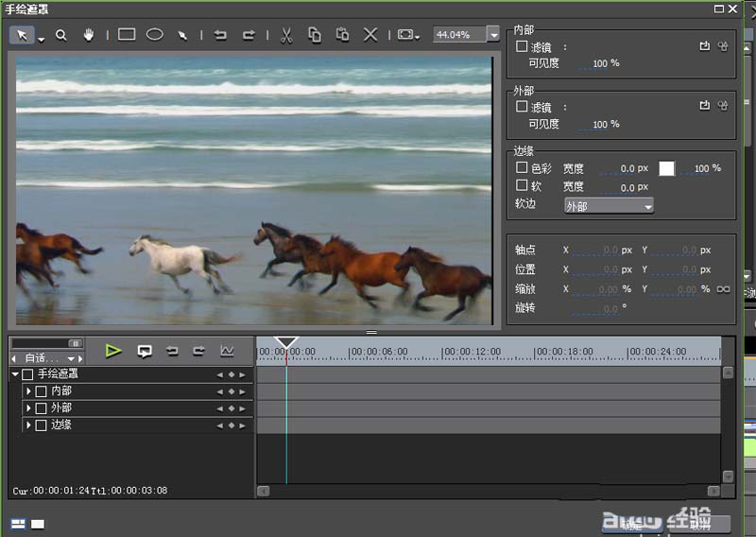This screenshot has height=537, width=756.
Task: Open the 软边 dropdown showing 外部
Action: coord(609,205)
